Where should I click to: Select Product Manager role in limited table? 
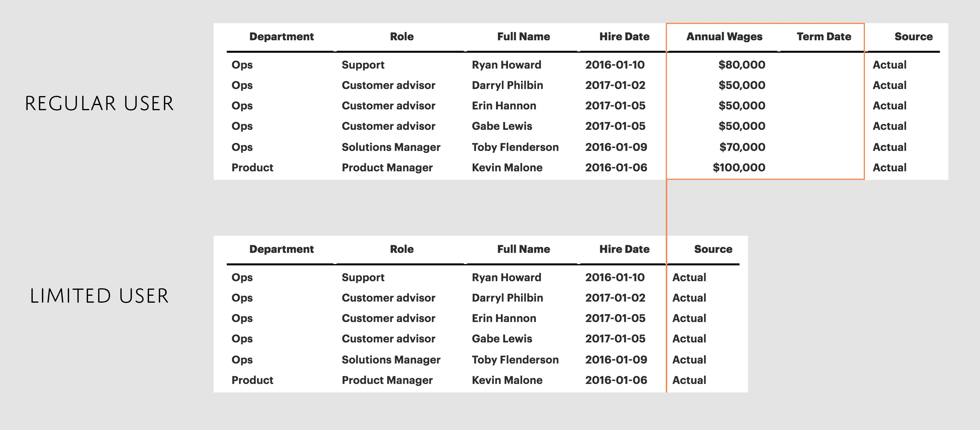[387, 380]
